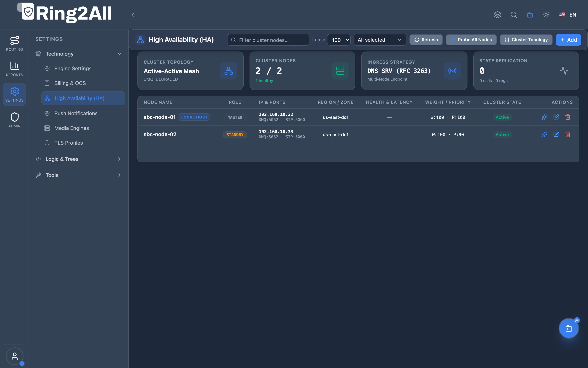Open the All selected filter dropdown

pyautogui.click(x=380, y=40)
